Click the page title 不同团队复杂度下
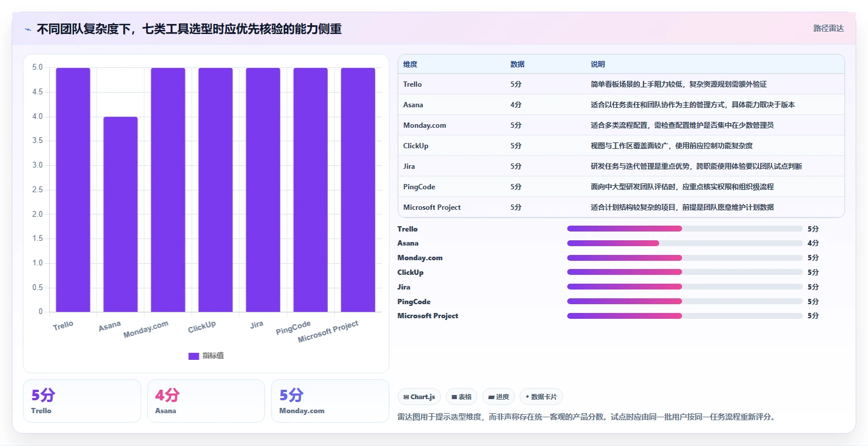The width and height of the screenshot is (868, 446). pos(189,29)
